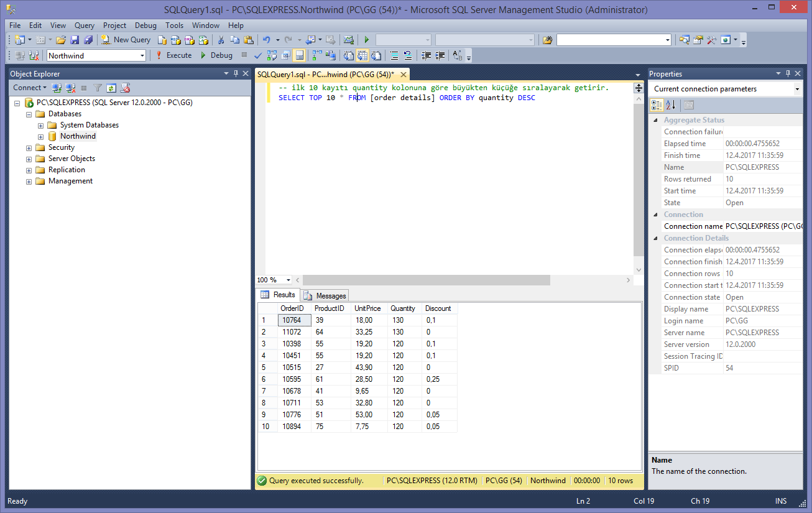Screen dimensions: 812x513
Task: Open the Tools menu
Action: pyautogui.click(x=174, y=25)
